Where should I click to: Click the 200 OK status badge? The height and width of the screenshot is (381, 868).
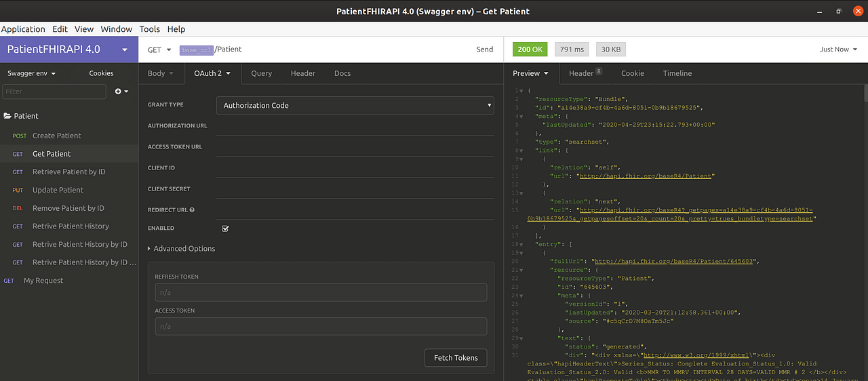tap(530, 49)
